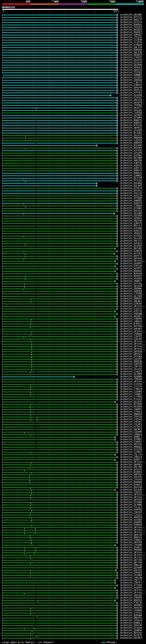
Task: Select label UniRef100_Q3AND2
Action: 131,175
